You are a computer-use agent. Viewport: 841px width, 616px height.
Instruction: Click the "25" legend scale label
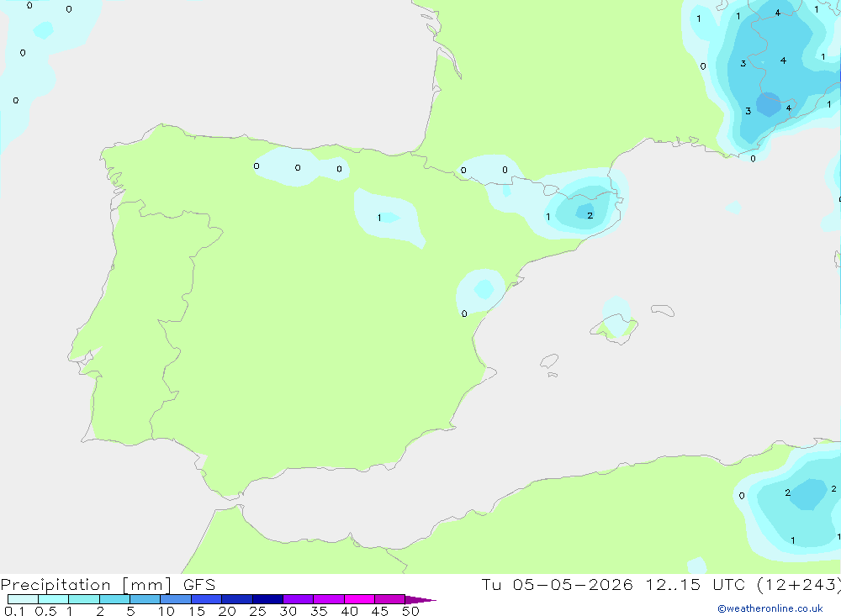click(x=258, y=611)
